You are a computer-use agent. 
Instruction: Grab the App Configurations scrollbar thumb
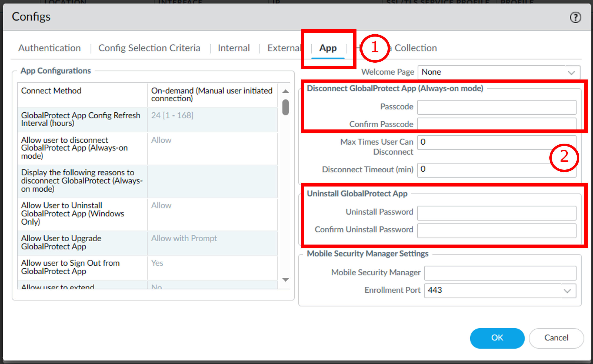tap(286, 107)
